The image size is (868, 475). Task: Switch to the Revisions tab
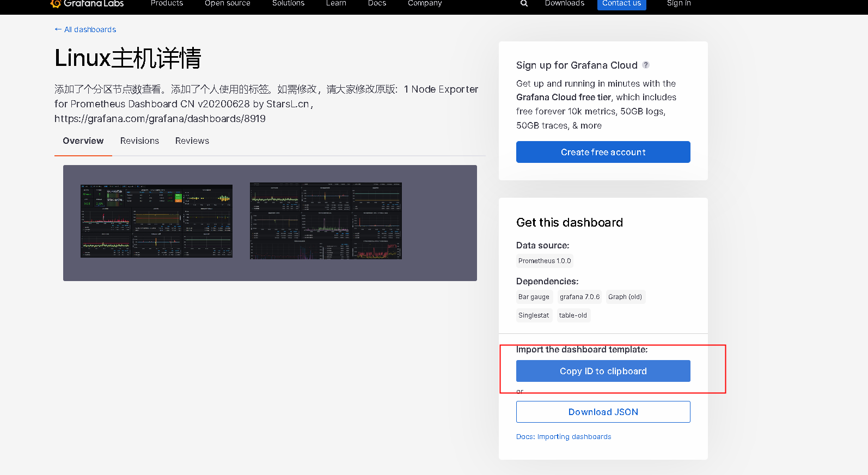point(139,141)
